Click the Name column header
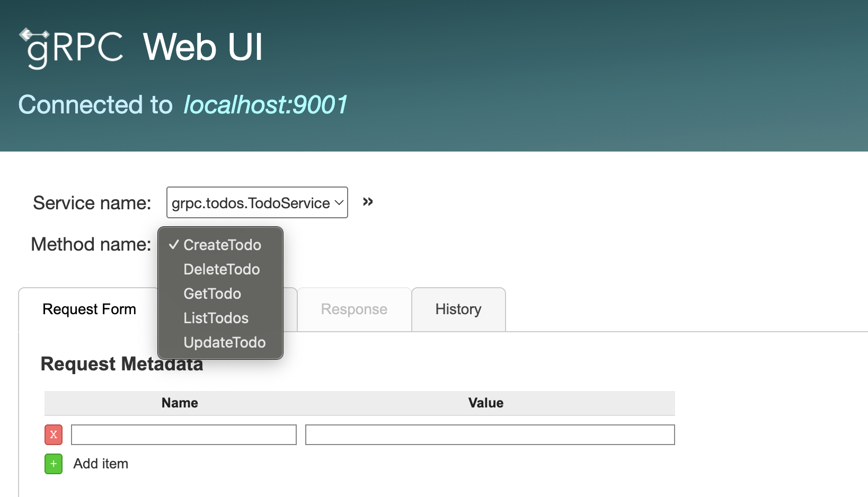The image size is (868, 497). pos(179,403)
